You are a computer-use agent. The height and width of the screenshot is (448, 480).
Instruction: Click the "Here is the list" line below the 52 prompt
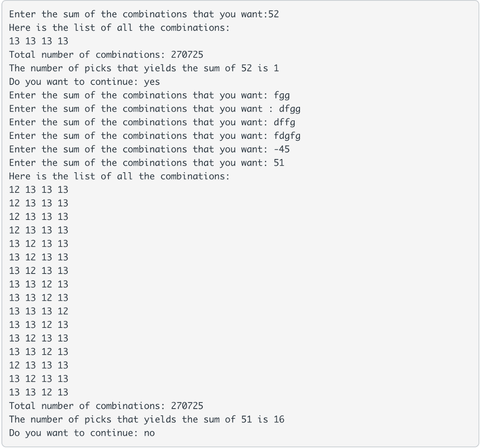(x=119, y=28)
